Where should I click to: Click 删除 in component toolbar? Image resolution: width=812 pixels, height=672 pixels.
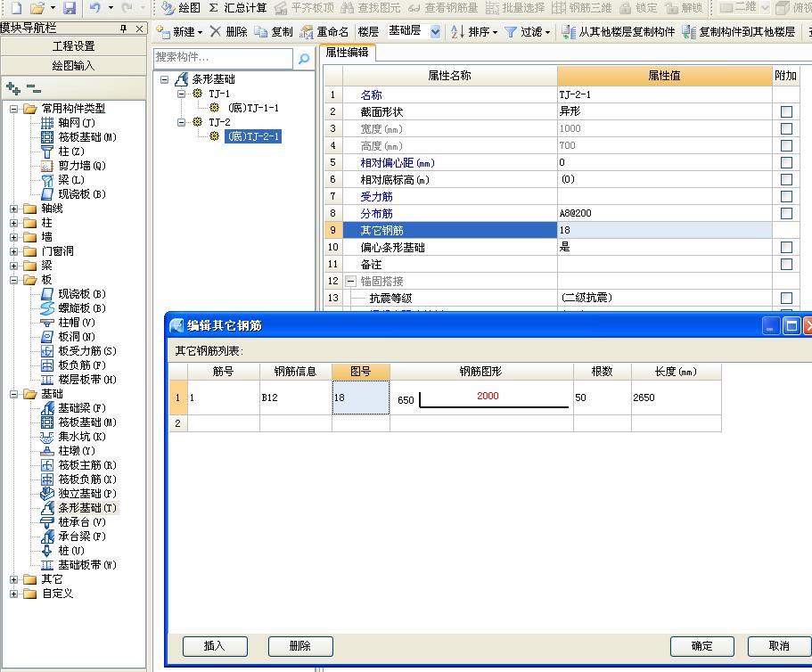[x=229, y=31]
